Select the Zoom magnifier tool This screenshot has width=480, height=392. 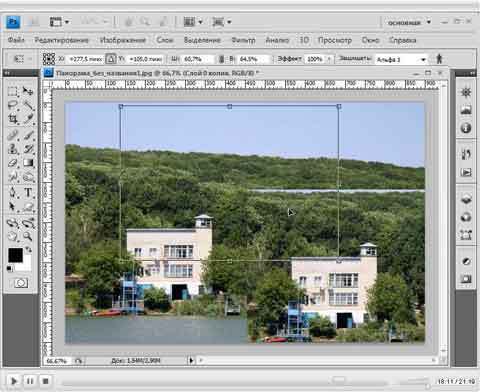coord(28,236)
